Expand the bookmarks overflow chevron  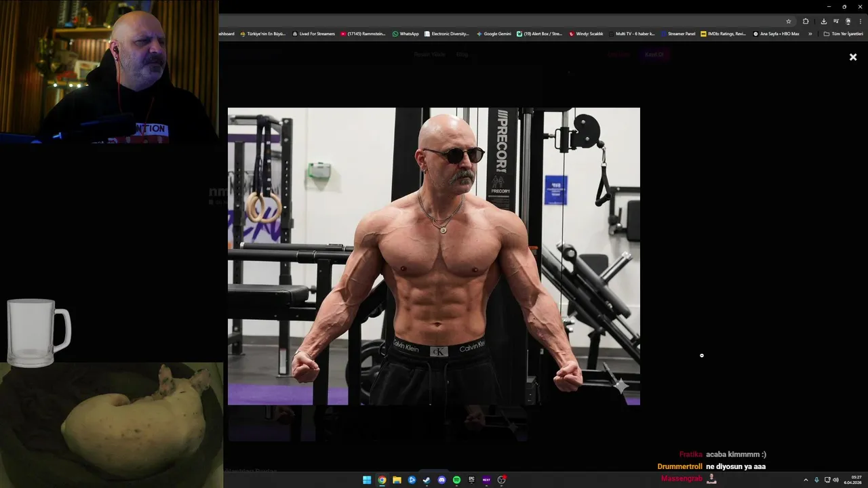click(810, 34)
